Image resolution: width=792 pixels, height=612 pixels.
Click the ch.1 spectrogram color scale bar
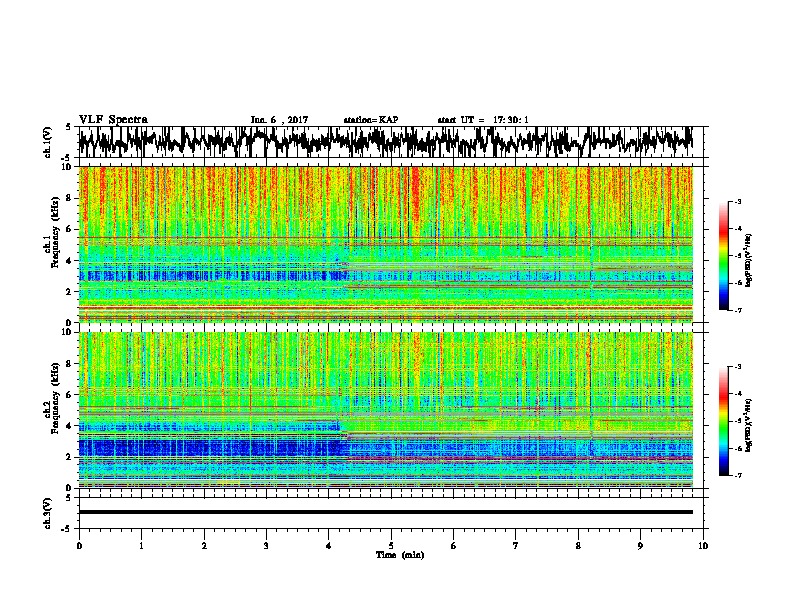point(724,256)
